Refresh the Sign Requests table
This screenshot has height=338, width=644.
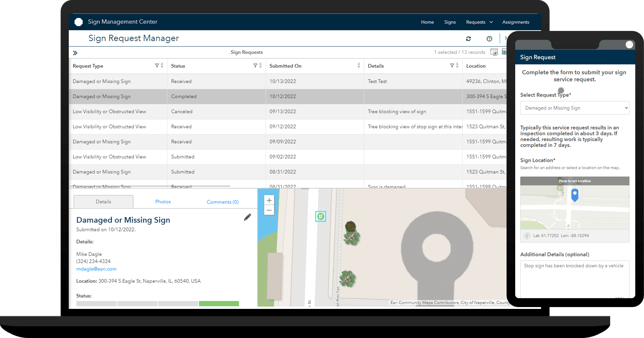tap(468, 39)
